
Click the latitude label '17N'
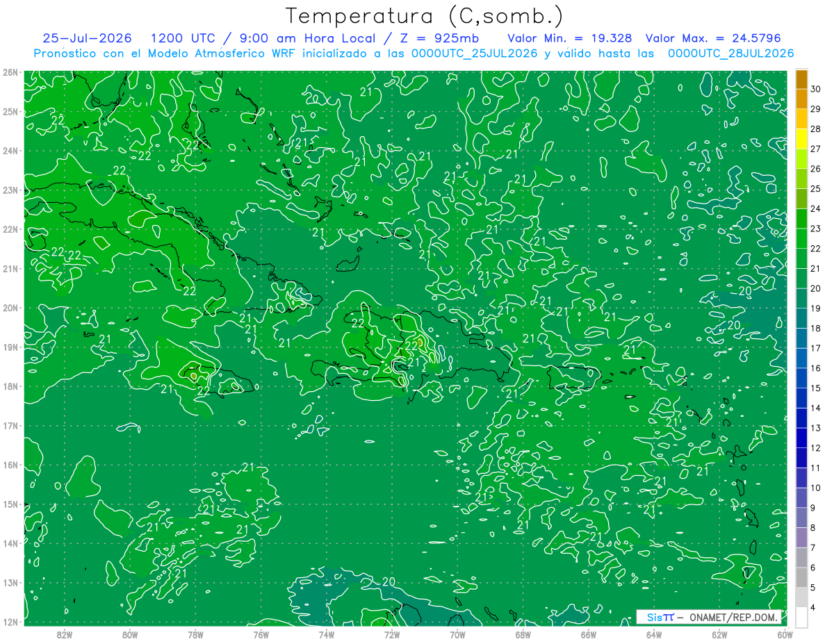10,425
